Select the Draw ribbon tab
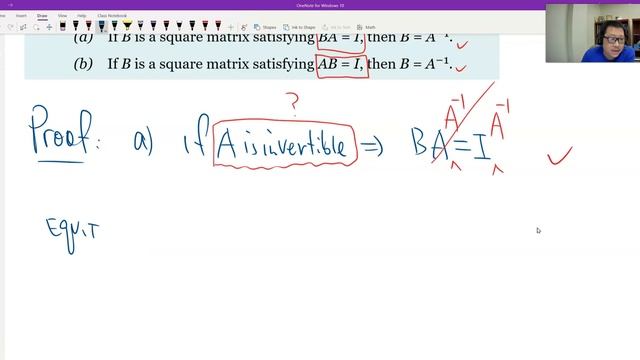 42,16
